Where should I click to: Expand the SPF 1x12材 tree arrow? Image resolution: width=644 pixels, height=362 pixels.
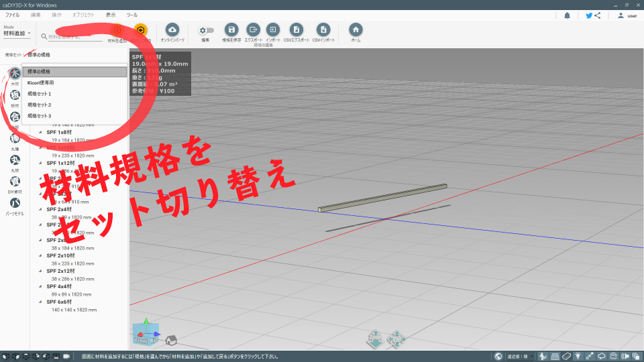[40, 163]
